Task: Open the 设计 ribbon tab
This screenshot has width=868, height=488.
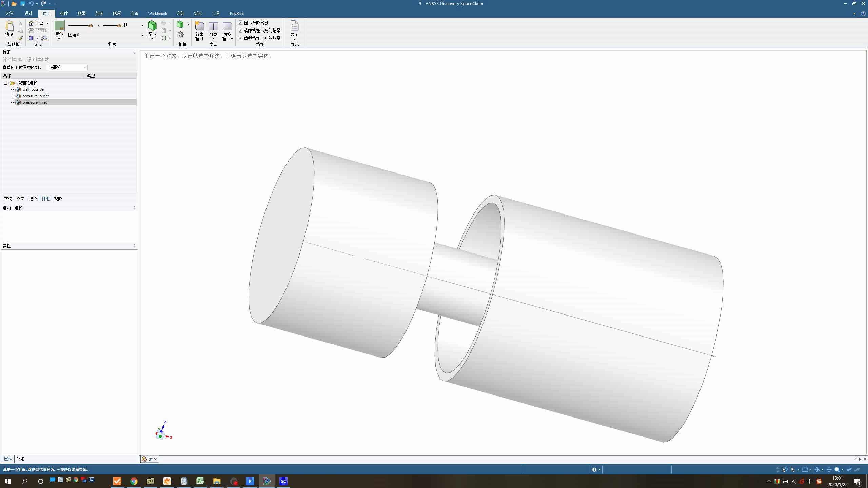Action: (28, 13)
